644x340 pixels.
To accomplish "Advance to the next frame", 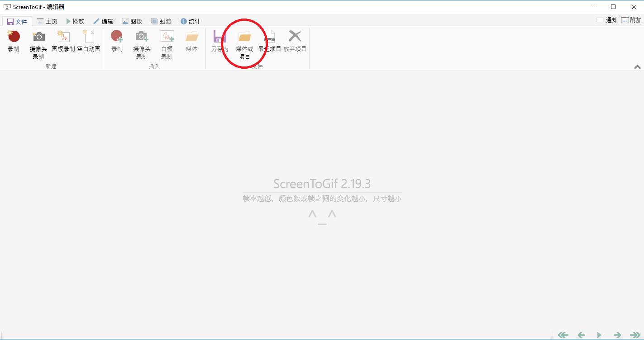I will [x=617, y=335].
